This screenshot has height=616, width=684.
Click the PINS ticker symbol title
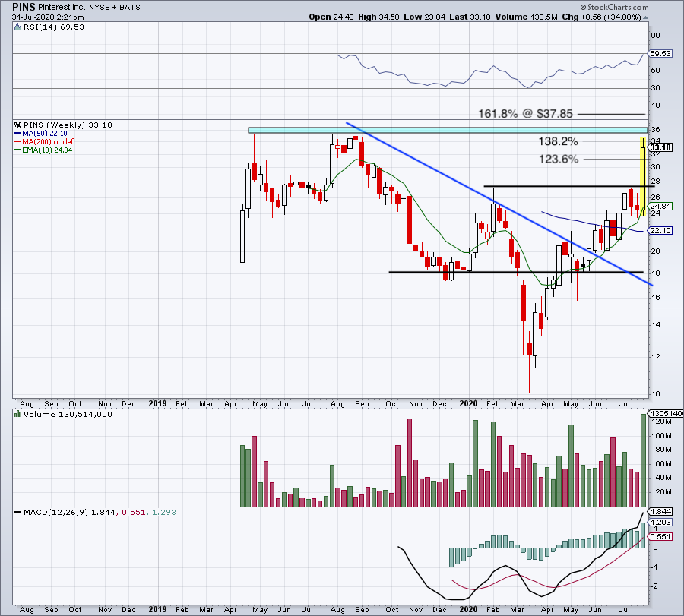coord(24,7)
